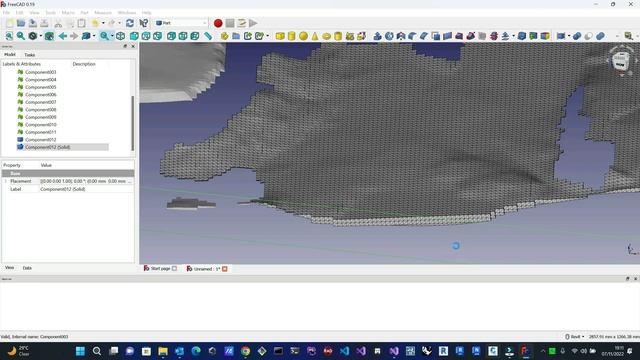Screen dimensions: 640x360
Task: Click the Chamfer tool icon
Action: click(x=424, y=36)
